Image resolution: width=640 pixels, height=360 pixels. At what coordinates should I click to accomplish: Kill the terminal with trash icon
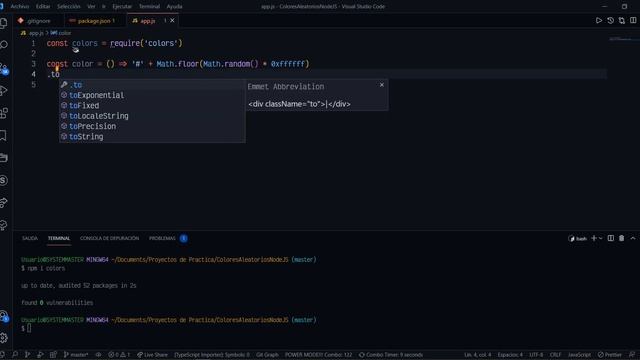(x=622, y=238)
